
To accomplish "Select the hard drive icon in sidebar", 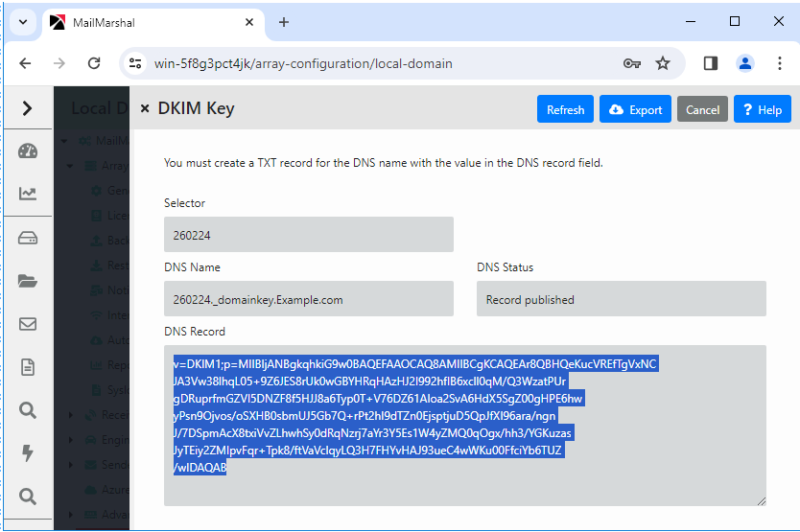I will (27, 238).
